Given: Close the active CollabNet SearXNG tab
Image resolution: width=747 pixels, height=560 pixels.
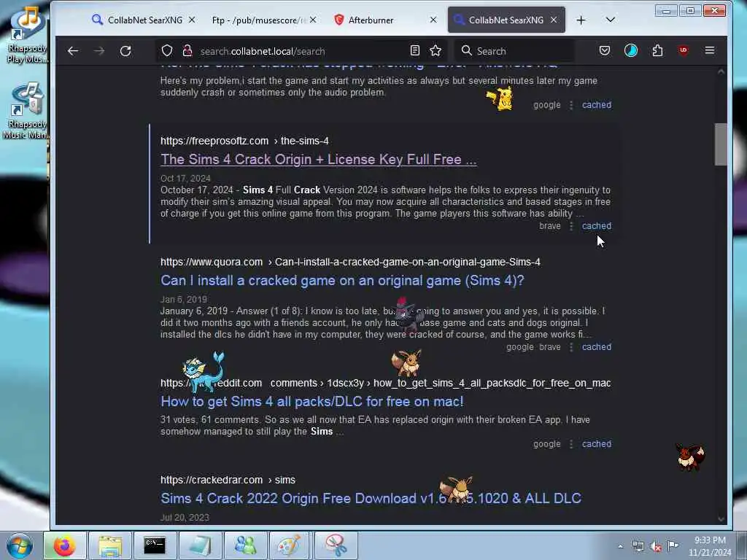Looking at the screenshot, I should 554,20.
